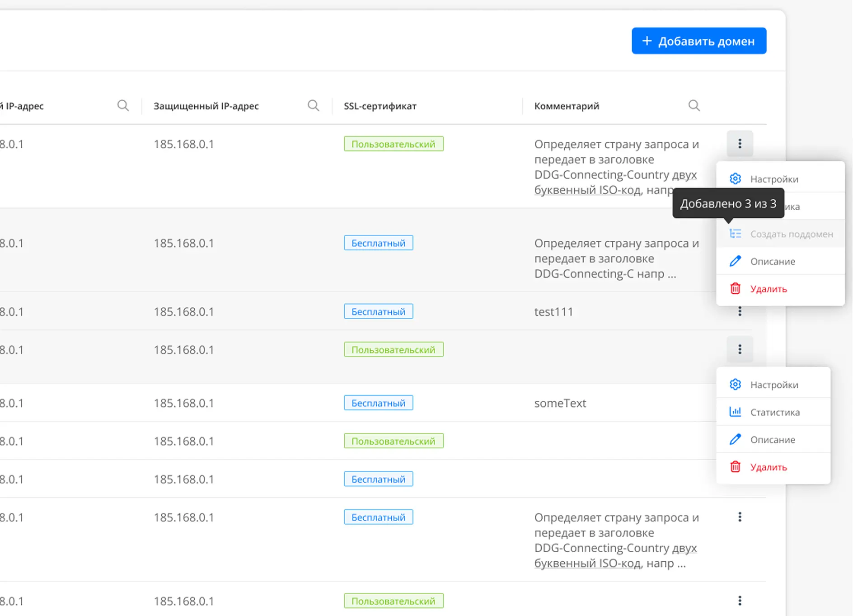853x616 pixels.
Task: Click pencil icon in lower popup menu
Action: tap(735, 439)
